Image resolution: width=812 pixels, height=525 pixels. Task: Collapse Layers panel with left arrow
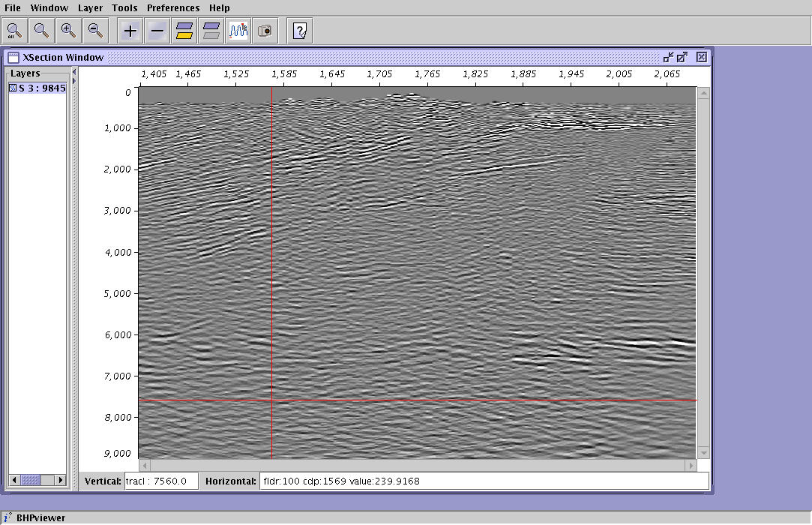(x=74, y=72)
